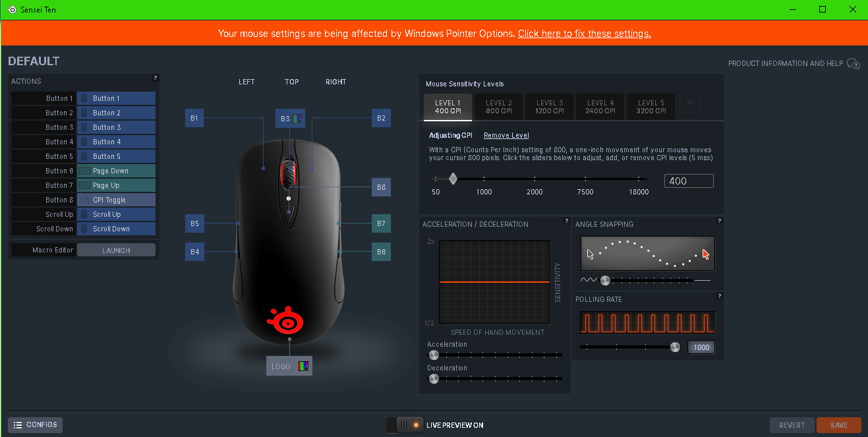
Task: Select the B7 side button label
Action: coord(381,223)
